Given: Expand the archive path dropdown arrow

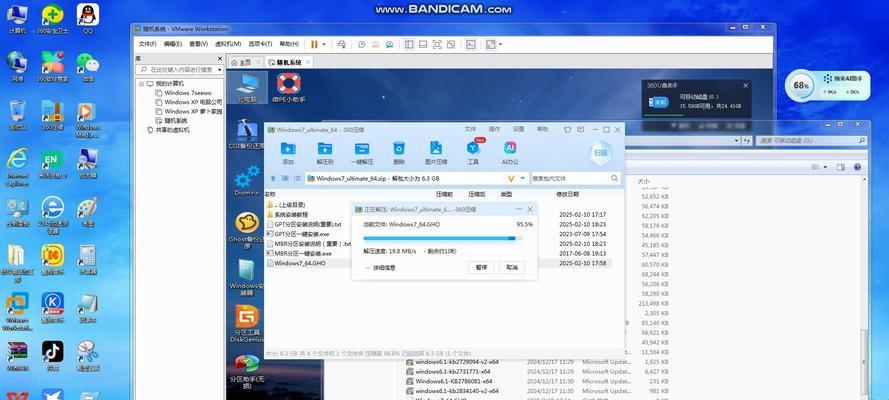Looking at the screenshot, I should pos(522,178).
